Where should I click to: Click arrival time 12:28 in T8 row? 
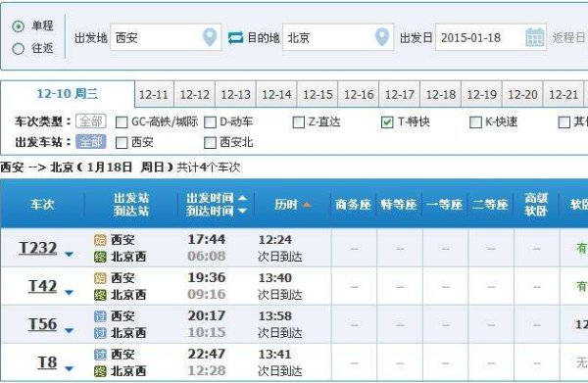207,370
